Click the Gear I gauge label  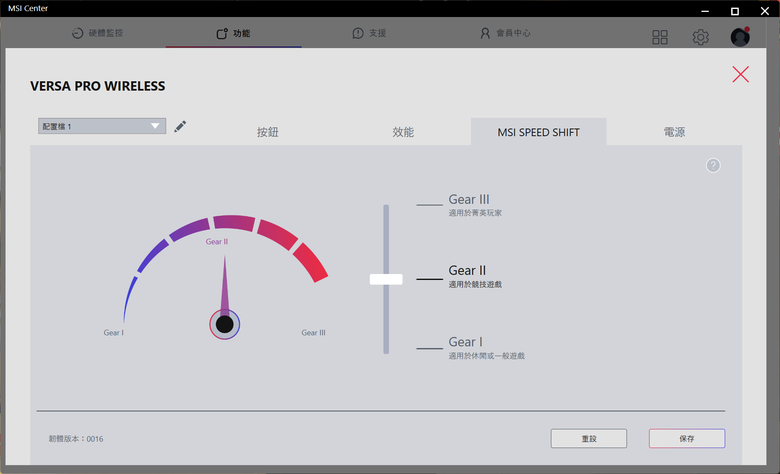(x=113, y=333)
